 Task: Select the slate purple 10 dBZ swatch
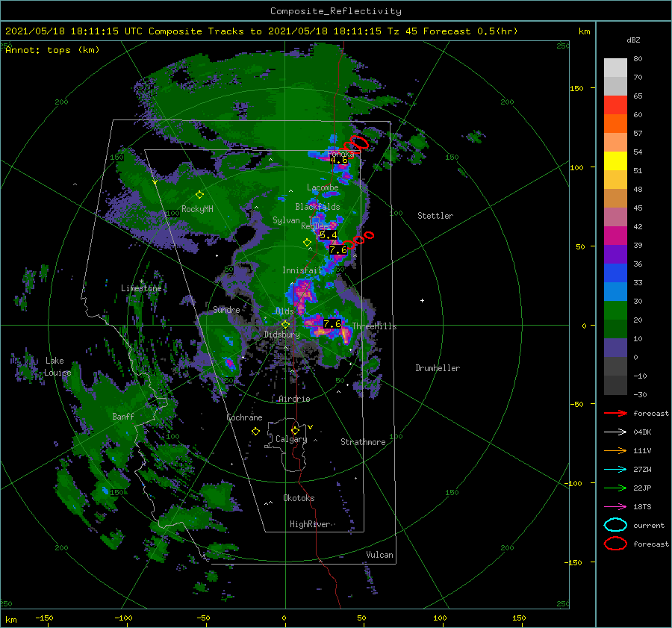click(x=615, y=348)
